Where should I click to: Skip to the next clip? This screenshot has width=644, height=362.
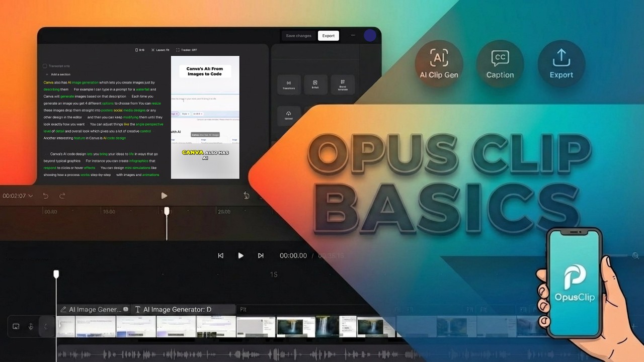[x=261, y=255]
